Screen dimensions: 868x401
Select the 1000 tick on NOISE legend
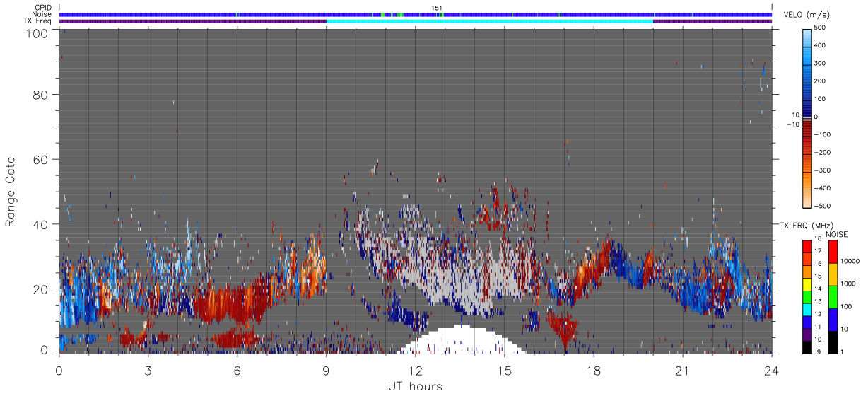[848, 283]
